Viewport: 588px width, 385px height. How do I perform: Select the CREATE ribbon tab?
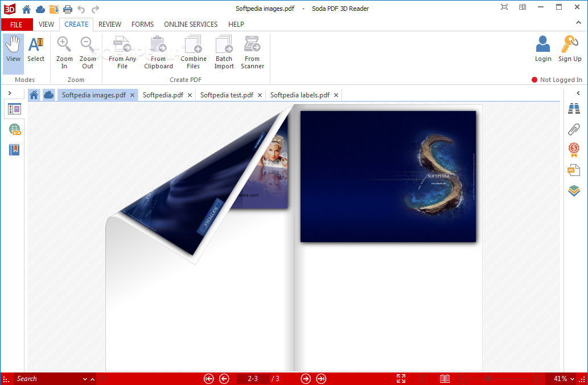(76, 24)
